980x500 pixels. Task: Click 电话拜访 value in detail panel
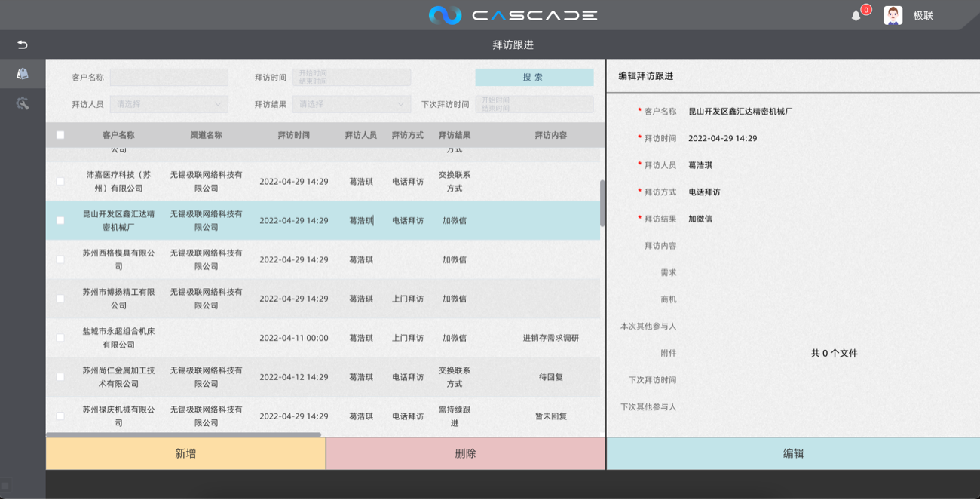[704, 192]
